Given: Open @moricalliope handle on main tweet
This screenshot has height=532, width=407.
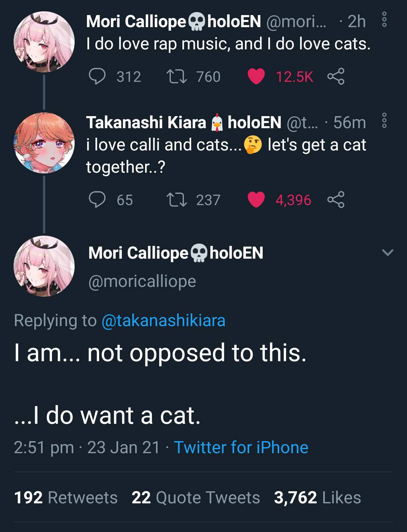Looking at the screenshot, I should pos(142,281).
